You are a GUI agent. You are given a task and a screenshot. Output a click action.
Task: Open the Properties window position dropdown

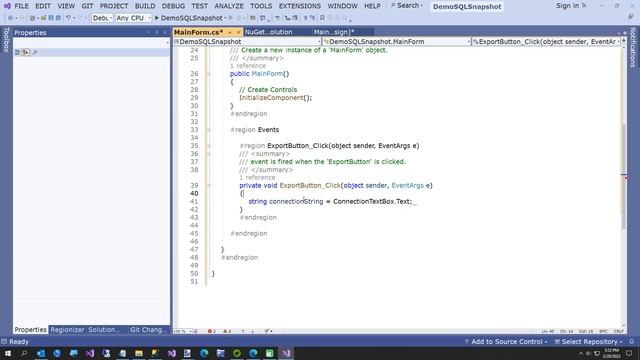point(149,32)
